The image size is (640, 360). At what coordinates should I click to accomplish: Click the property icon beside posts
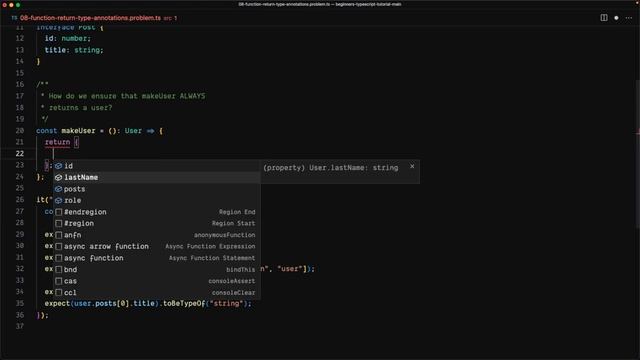(x=58, y=189)
